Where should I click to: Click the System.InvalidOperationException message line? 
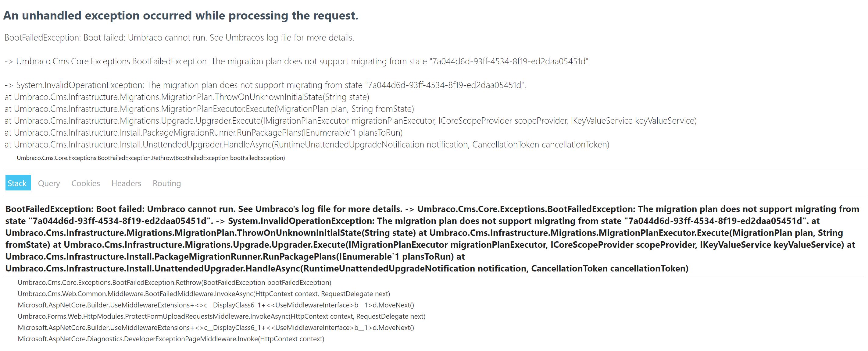click(x=265, y=85)
